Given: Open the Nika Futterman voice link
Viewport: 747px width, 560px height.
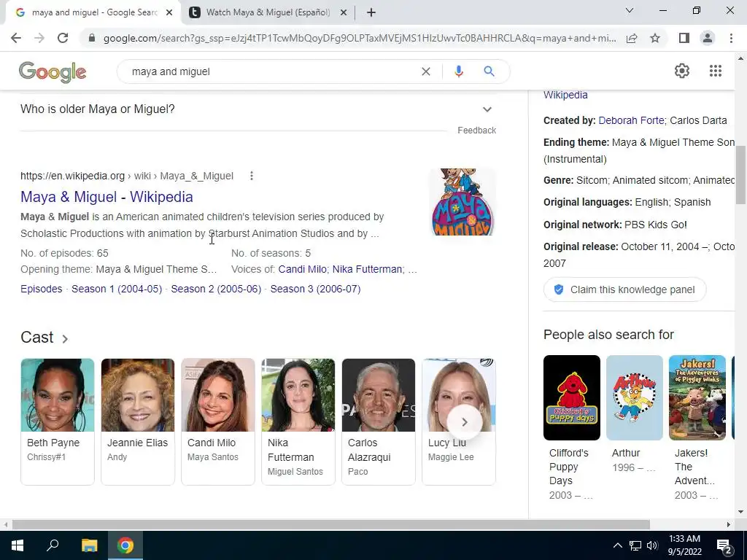Looking at the screenshot, I should point(368,270).
